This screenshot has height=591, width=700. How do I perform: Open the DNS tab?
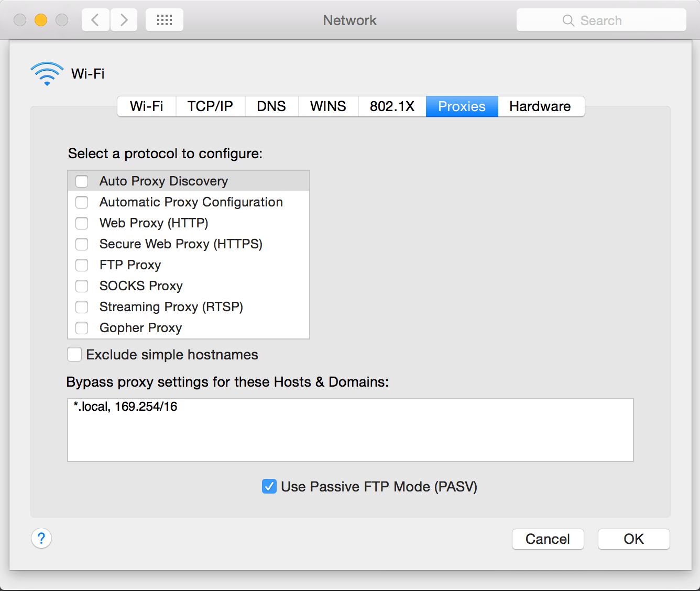coord(271,106)
